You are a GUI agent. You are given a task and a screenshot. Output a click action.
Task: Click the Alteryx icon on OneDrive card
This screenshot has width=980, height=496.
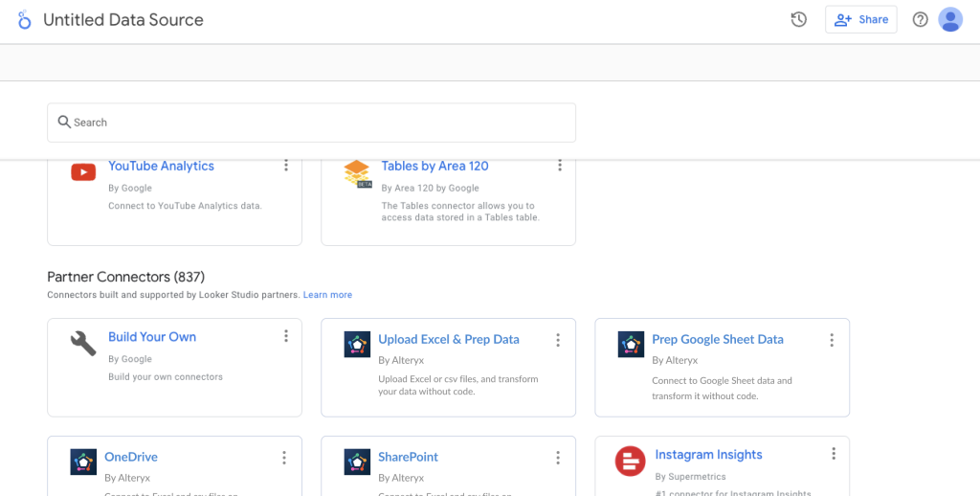tap(83, 462)
